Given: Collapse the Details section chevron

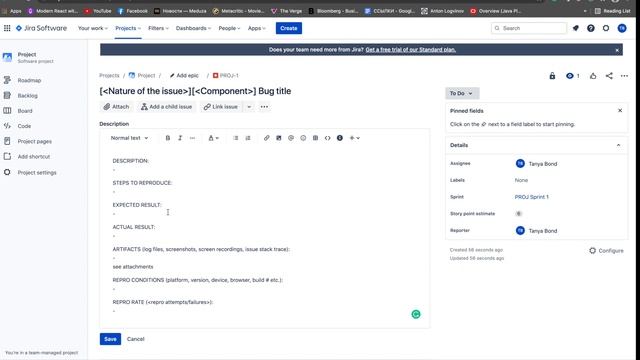Looking at the screenshot, I should pyautogui.click(x=618, y=145).
